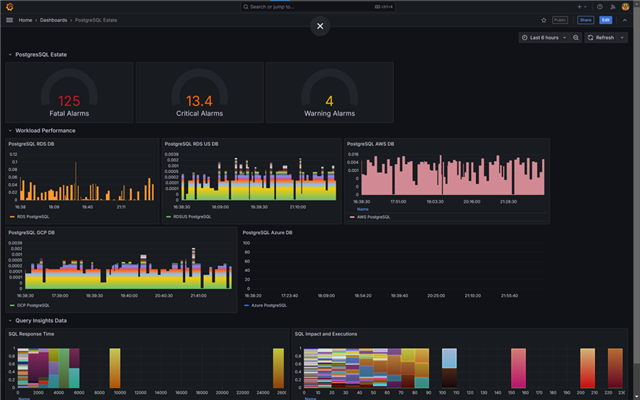Click the Public badge
This screenshot has height=400, width=640.
560,20
